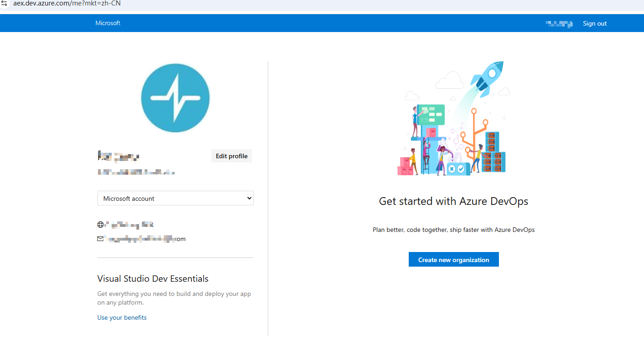This screenshot has width=644, height=338.
Task: Click the Visual Studio Dev Essentials heading
Action: tap(153, 279)
